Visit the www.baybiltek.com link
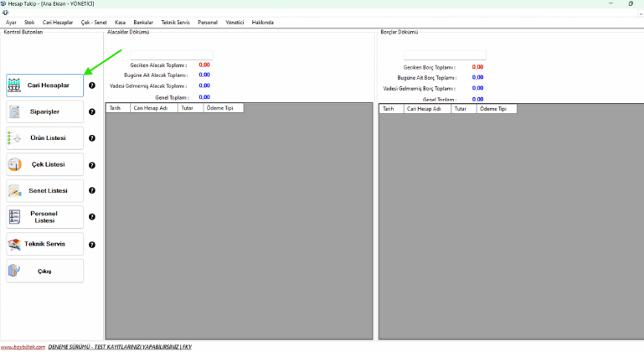Screen dimensions: 644x352 tap(22, 347)
